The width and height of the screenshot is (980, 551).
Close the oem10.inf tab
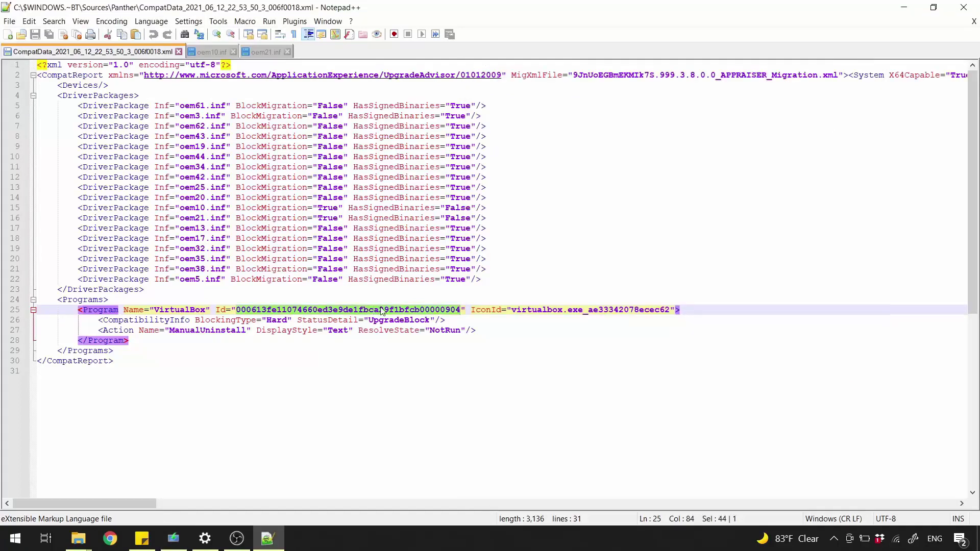click(233, 52)
